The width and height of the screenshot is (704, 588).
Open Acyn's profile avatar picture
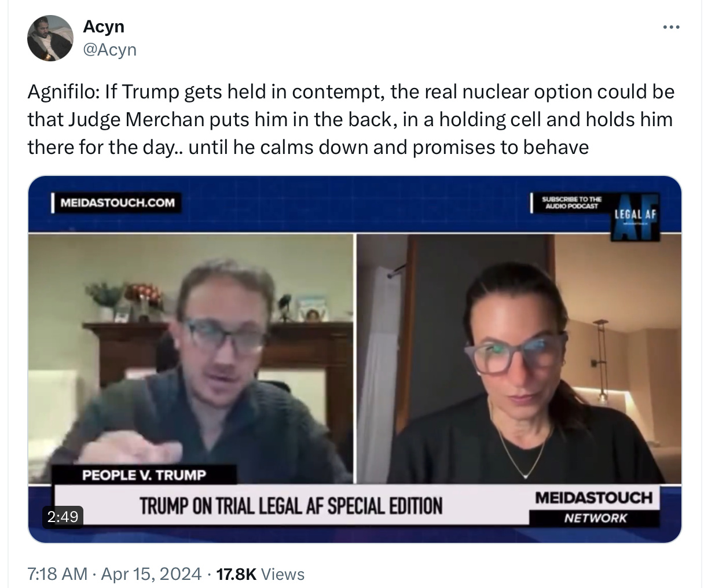click(50, 38)
